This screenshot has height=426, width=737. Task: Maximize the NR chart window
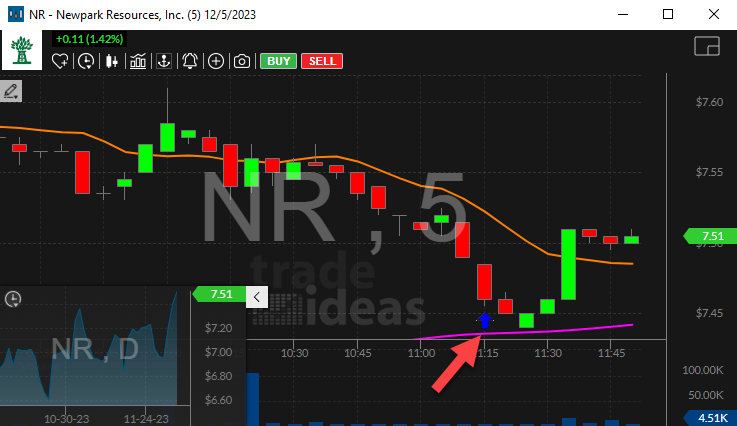[668, 14]
